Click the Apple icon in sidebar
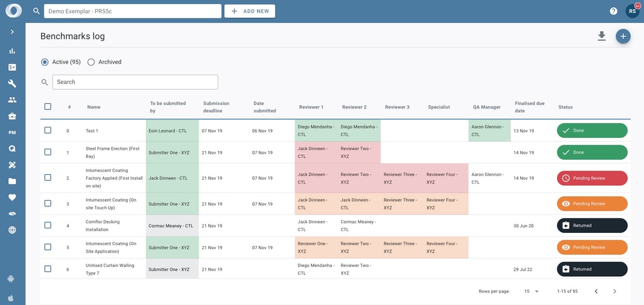Viewport: 644px width, 305px height. 11,299
